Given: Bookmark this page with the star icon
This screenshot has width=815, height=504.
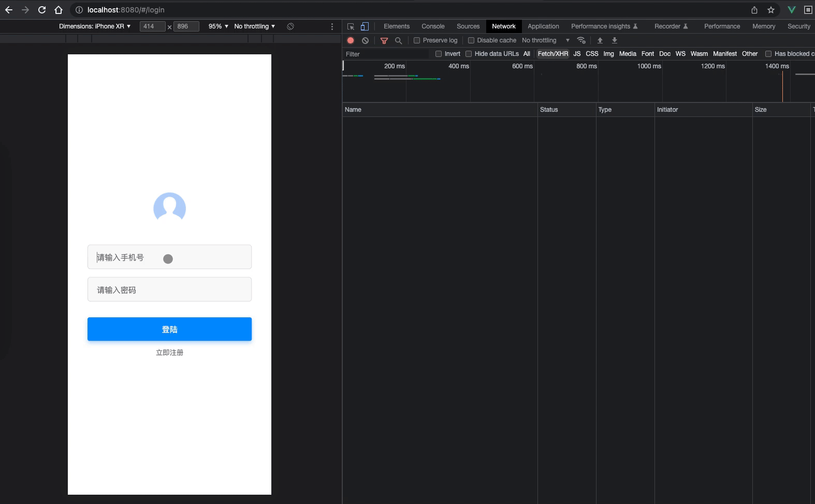Looking at the screenshot, I should pyautogui.click(x=771, y=10).
